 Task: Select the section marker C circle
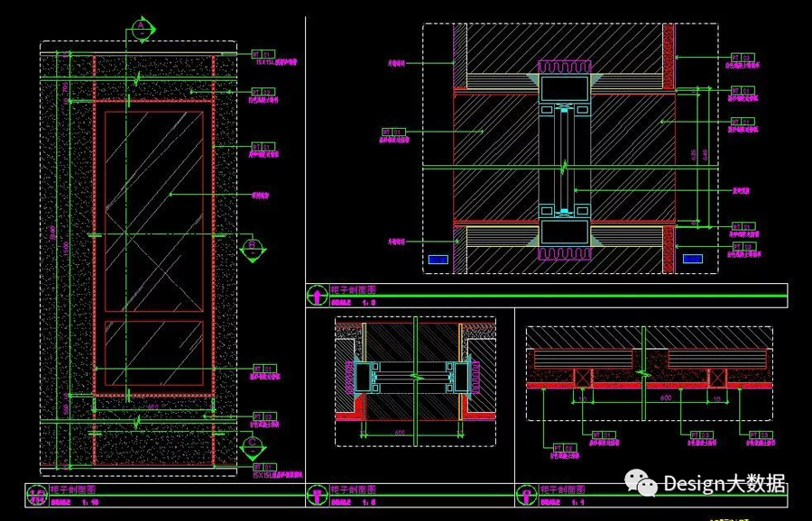coord(254,445)
